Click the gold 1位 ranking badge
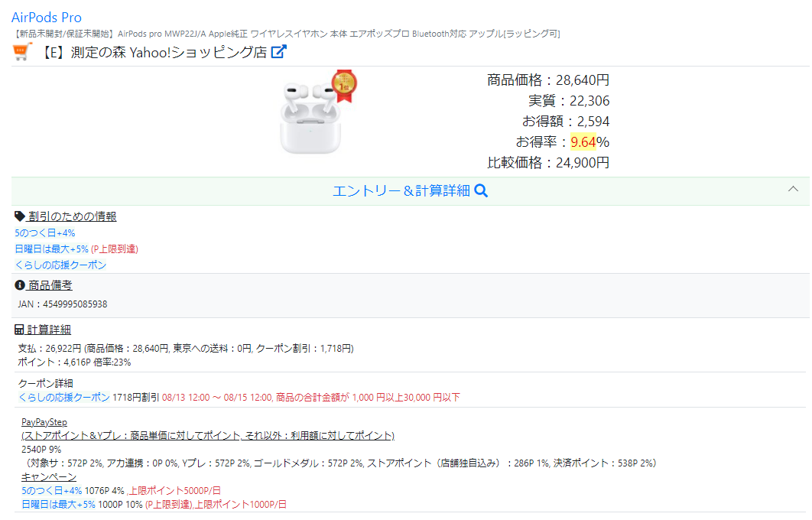 point(344,85)
